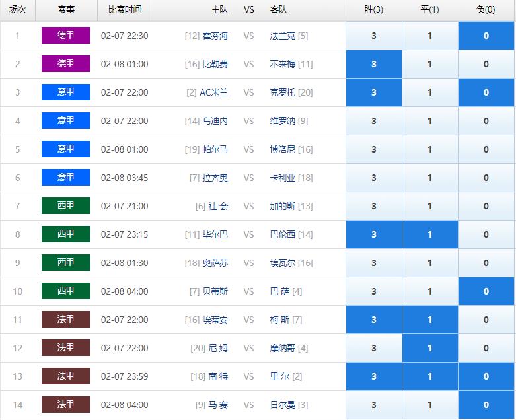
Task: Click the 德甲 league tag in row 2
Action: pos(65,64)
